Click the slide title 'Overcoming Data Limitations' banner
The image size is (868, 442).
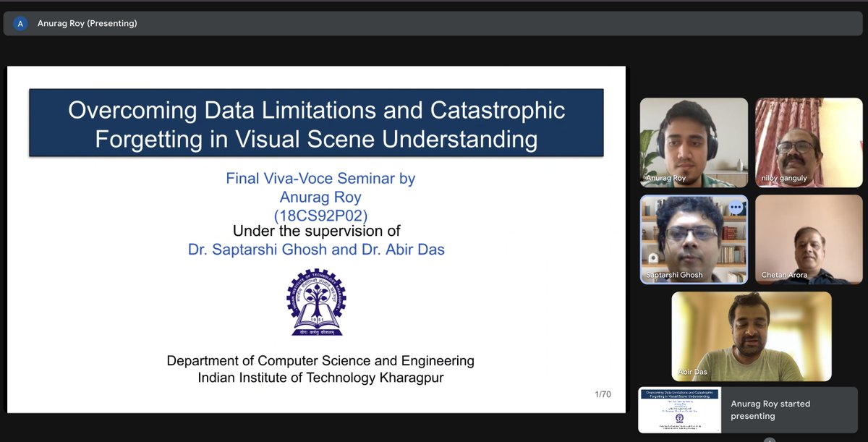[x=316, y=122]
